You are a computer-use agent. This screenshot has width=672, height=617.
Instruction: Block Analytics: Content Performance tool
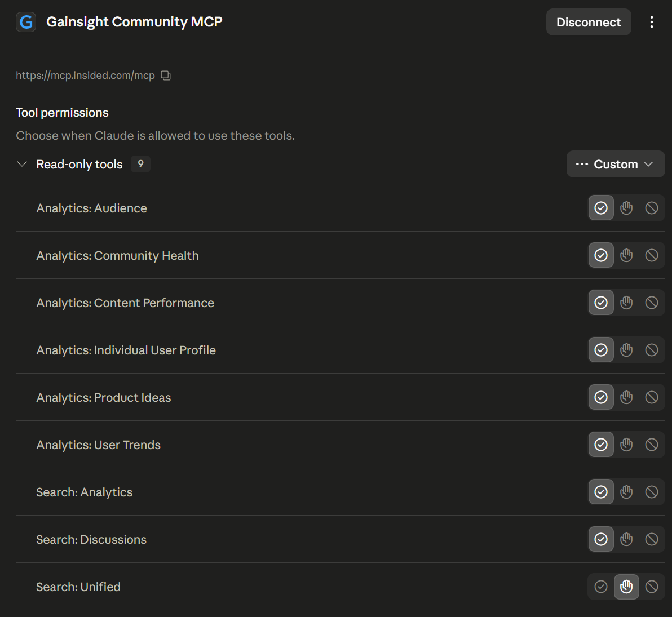652,303
